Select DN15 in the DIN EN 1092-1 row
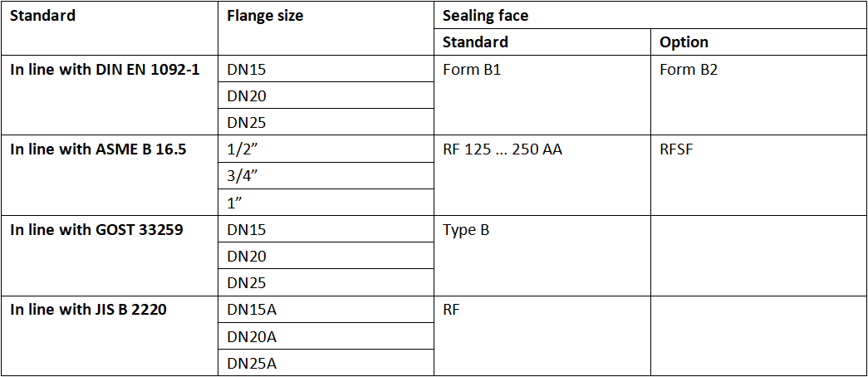This screenshot has width=868, height=377. tap(247, 70)
